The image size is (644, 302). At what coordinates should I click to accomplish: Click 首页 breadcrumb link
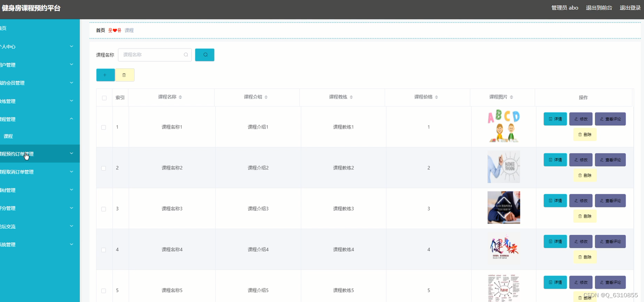click(x=100, y=30)
